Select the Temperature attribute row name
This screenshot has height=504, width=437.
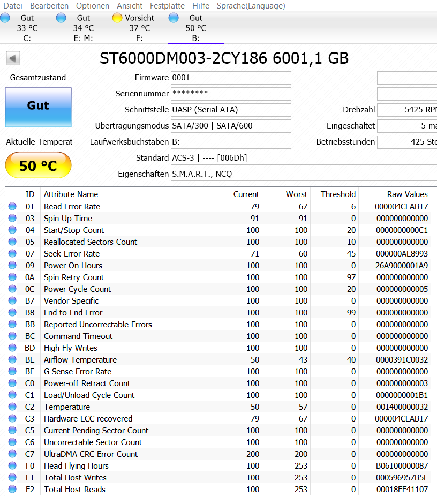click(x=67, y=407)
